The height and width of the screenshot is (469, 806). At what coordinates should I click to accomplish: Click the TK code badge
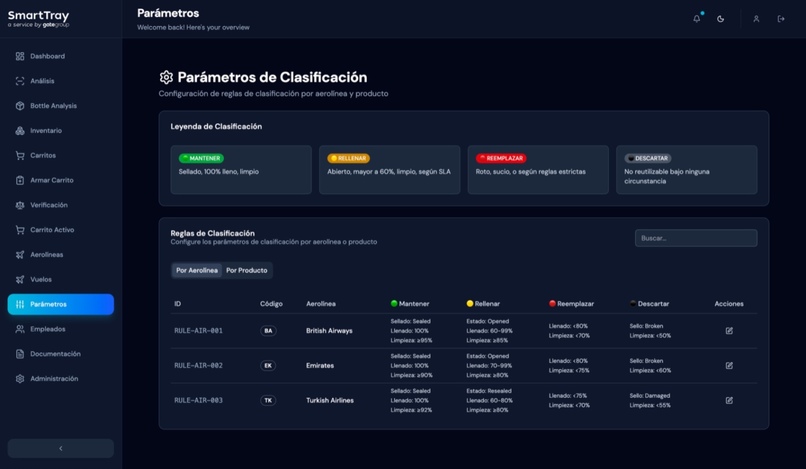(x=268, y=400)
